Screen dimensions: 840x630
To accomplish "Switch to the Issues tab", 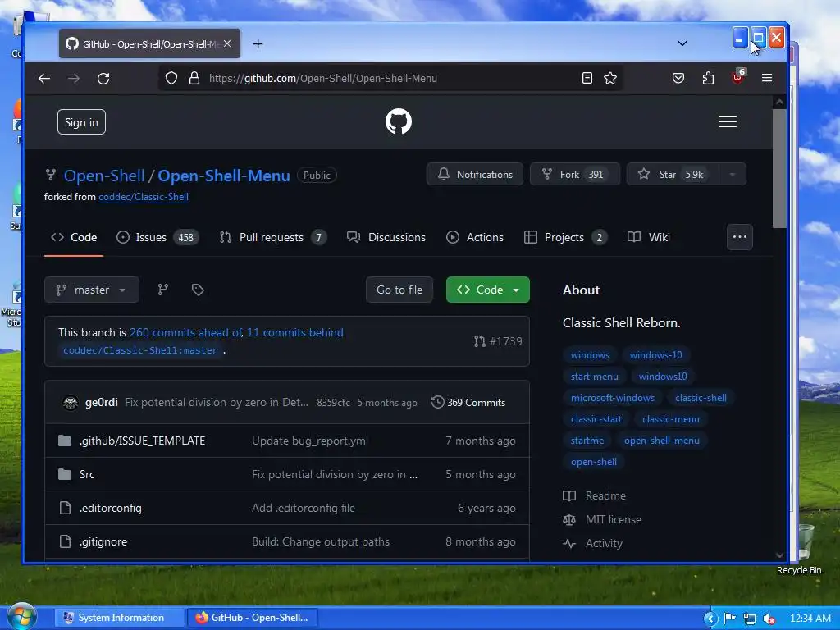I will 157,237.
